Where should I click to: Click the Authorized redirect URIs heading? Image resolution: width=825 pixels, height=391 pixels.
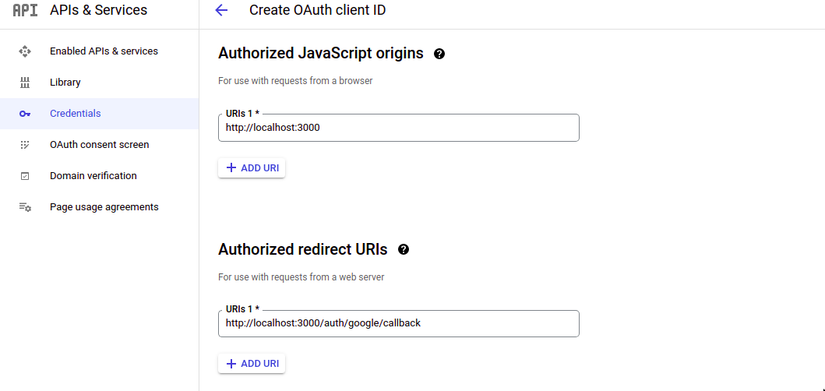tap(303, 249)
